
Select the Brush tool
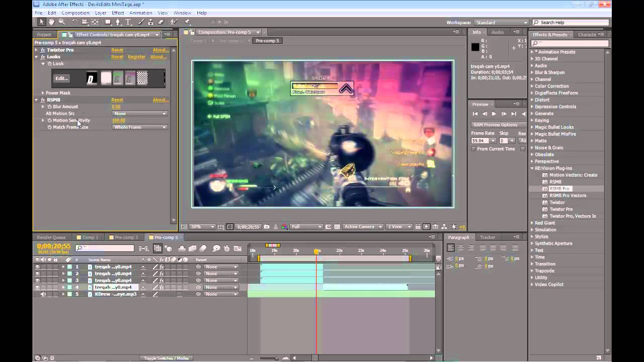pyautogui.click(x=140, y=22)
